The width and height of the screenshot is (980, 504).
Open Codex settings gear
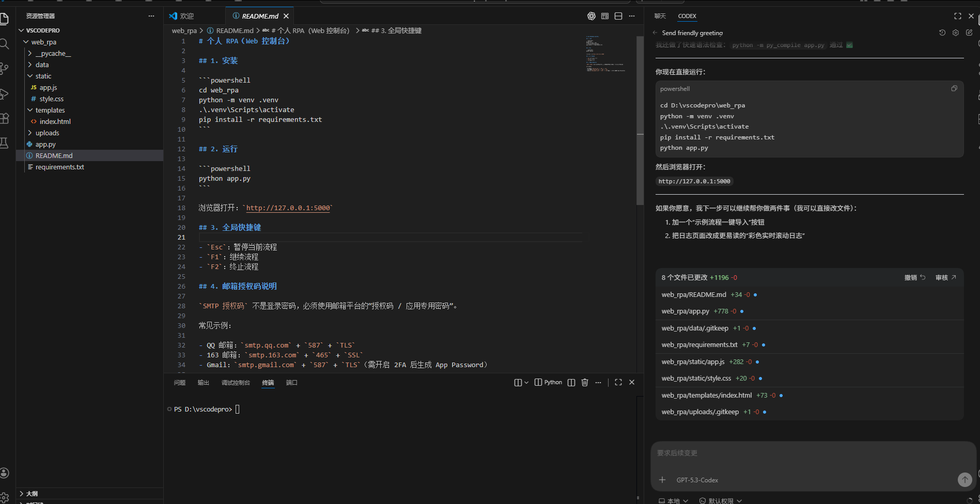[x=956, y=33]
